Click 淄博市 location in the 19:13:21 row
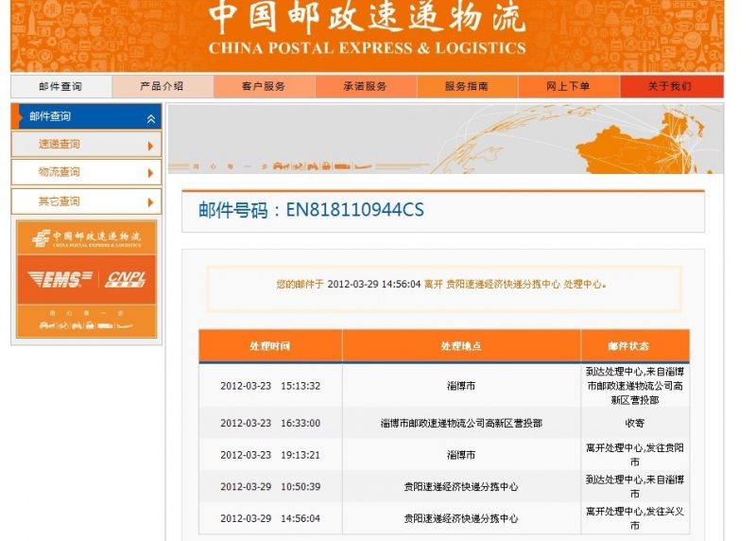The image size is (756, 541). tap(461, 455)
